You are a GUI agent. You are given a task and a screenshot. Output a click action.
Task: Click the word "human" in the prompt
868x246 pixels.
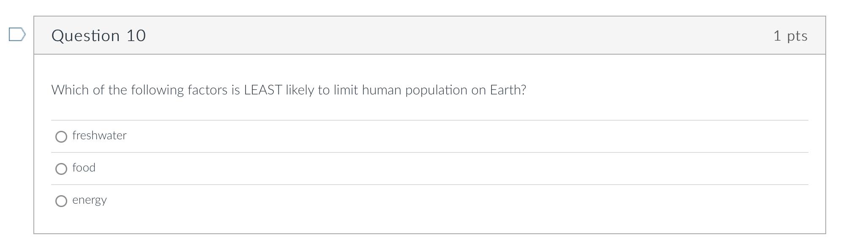tap(381, 90)
